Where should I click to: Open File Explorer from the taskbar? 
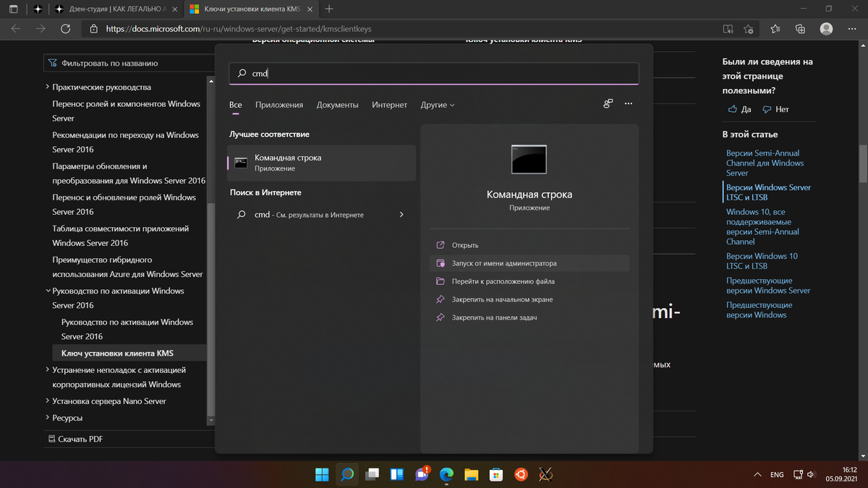tap(471, 474)
